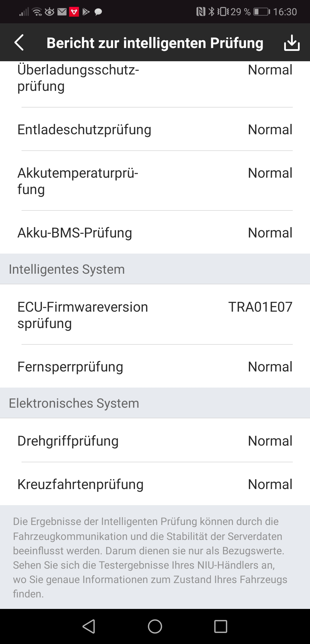Tap the red notification app icon
Screen dimensions: 310x644
point(74,12)
